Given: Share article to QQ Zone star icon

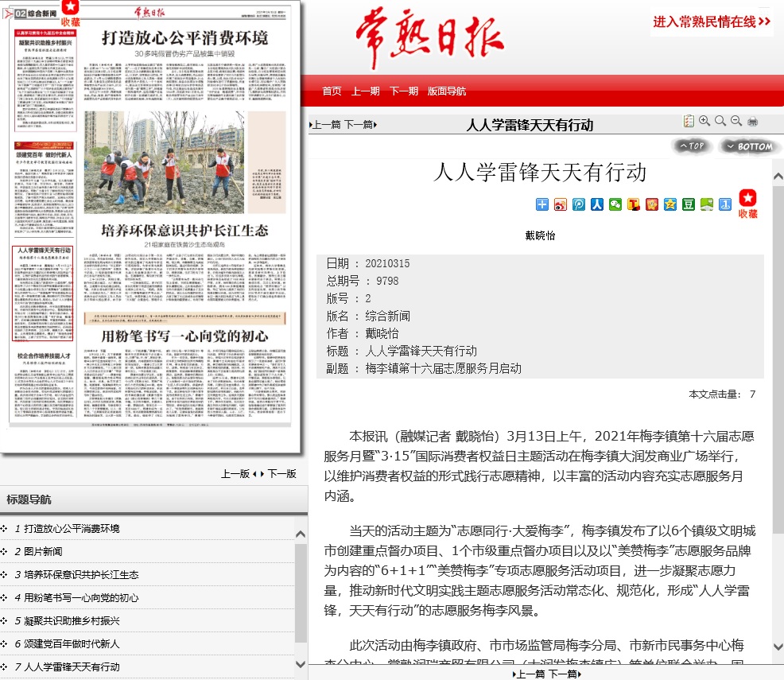Looking at the screenshot, I should click(670, 204).
